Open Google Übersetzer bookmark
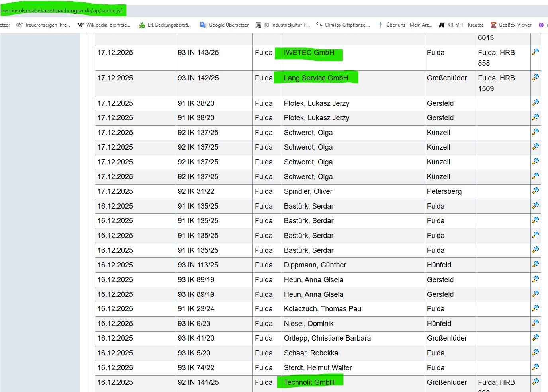 [x=224, y=25]
